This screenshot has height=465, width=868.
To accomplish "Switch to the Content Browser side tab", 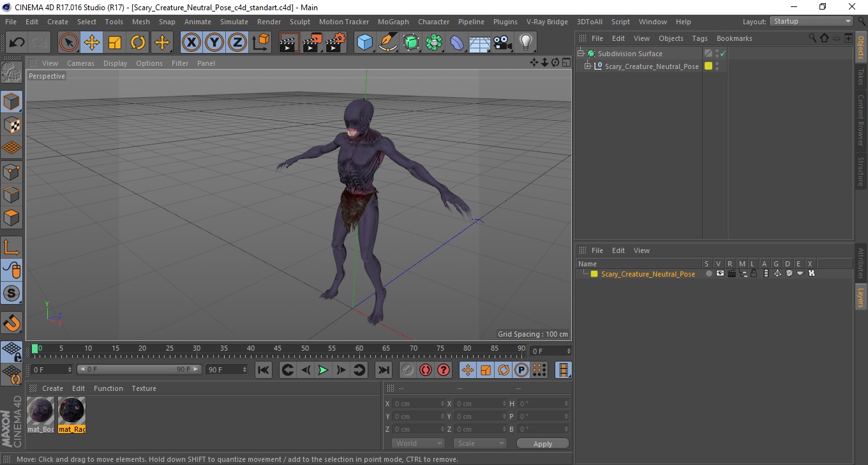I will [x=861, y=120].
